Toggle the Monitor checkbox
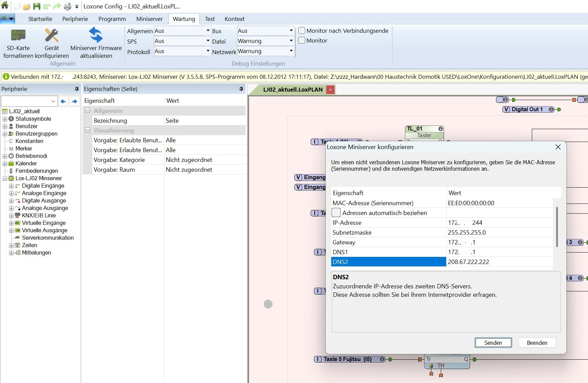The height and width of the screenshot is (383, 588). 302,41
